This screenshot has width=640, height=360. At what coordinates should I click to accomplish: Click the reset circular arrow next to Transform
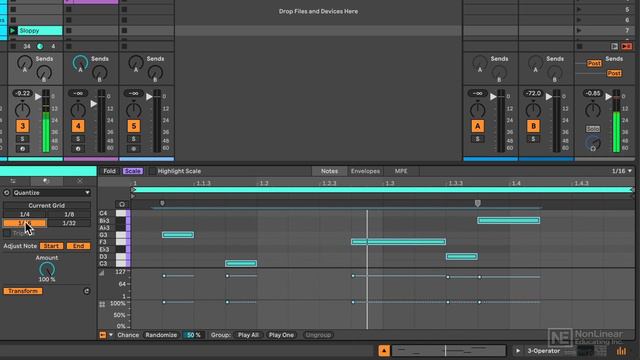coord(87,291)
